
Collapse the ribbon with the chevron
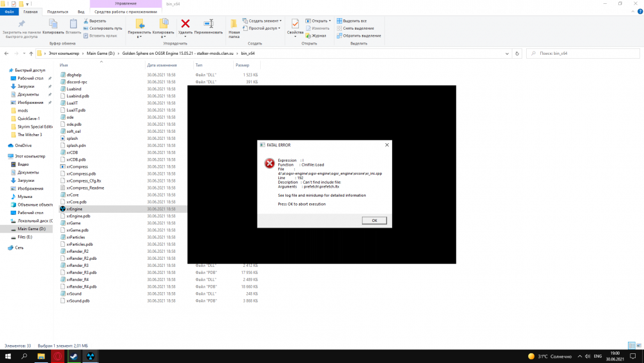point(633,12)
